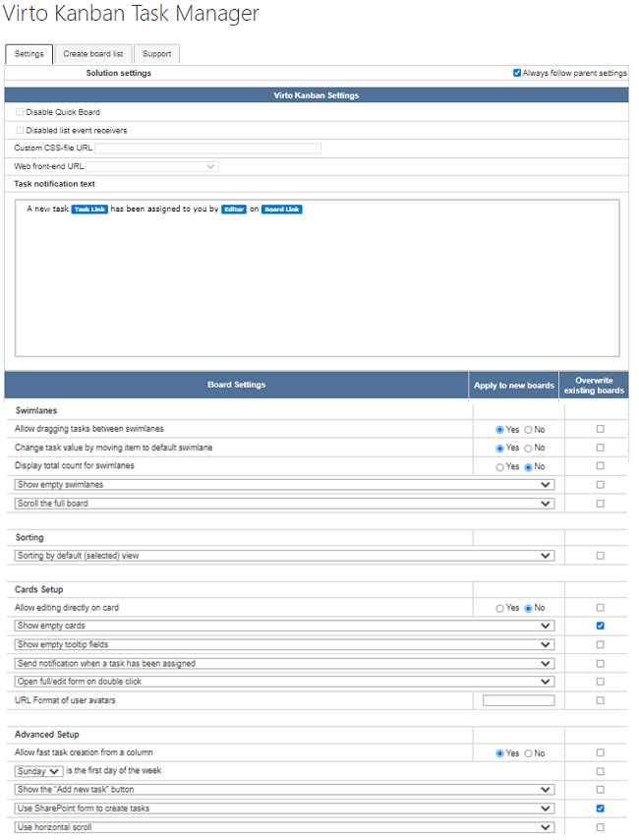
Task: Click the Swimlanes section label
Action: tap(36, 411)
